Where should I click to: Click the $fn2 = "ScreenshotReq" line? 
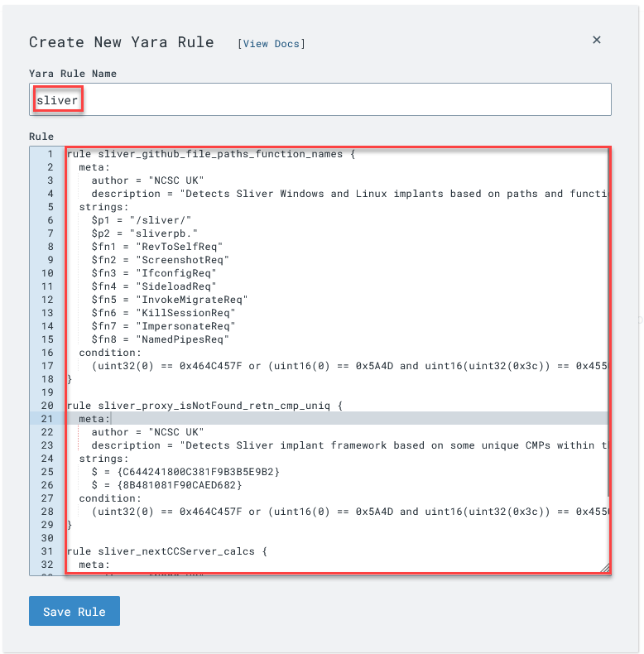coord(160,260)
